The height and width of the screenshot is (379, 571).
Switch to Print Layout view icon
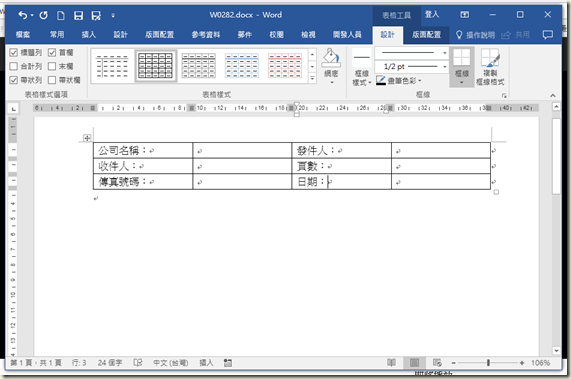click(x=414, y=363)
